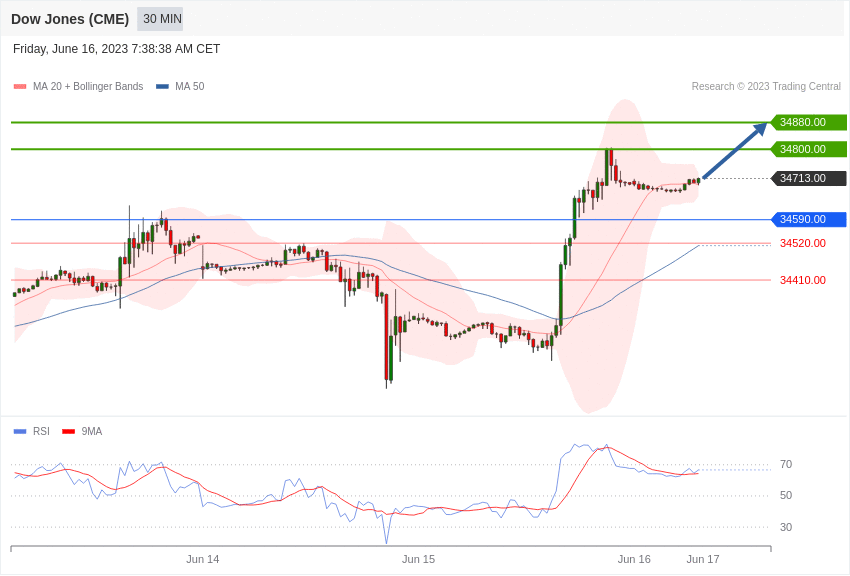Click the Dow Jones (CME) title

[x=70, y=19]
